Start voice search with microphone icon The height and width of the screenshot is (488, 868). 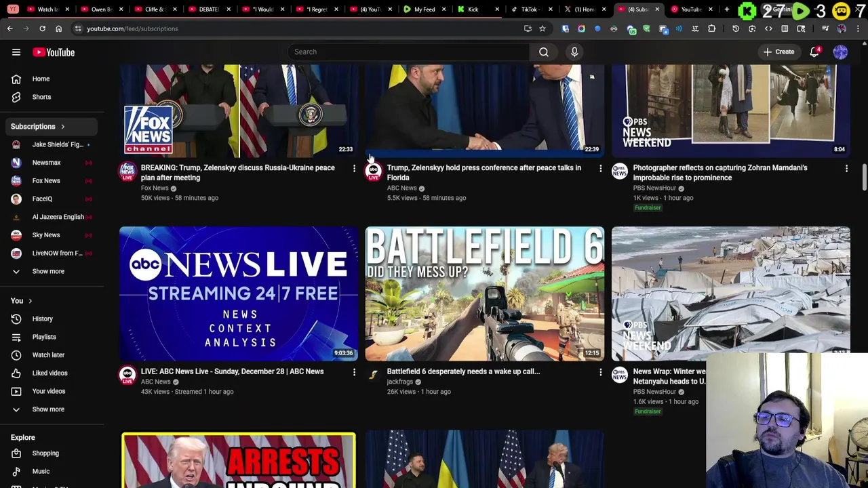[x=574, y=52]
